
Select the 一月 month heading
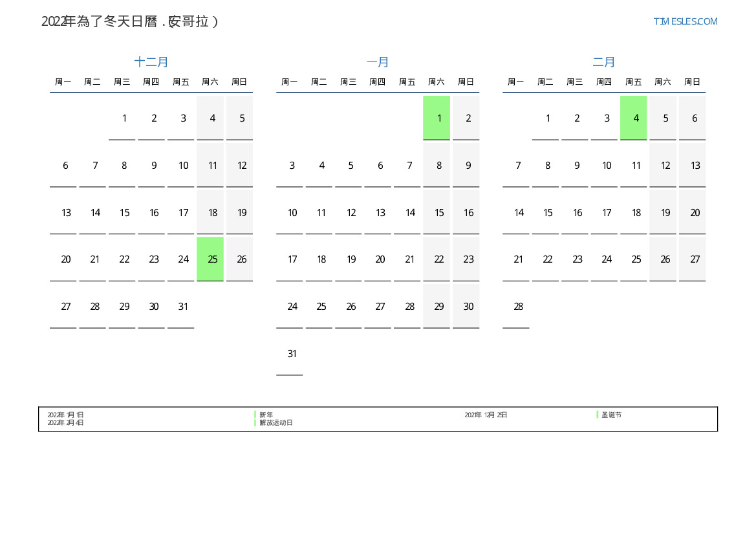click(378, 61)
